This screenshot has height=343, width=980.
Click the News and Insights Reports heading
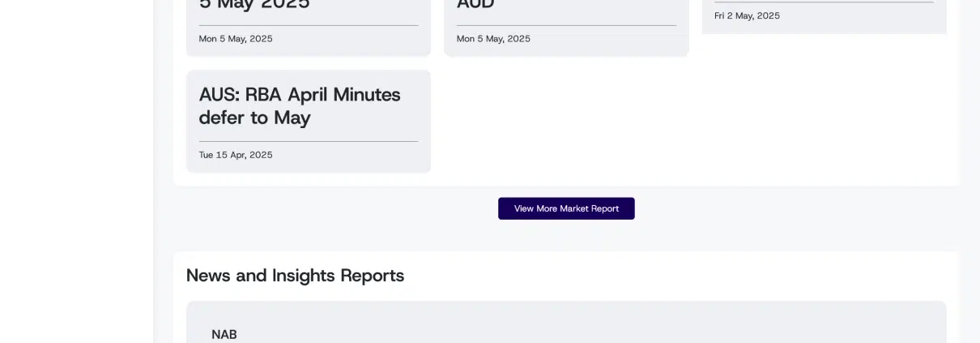coord(295,276)
